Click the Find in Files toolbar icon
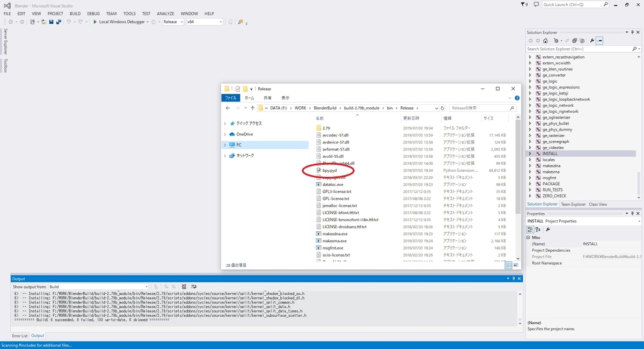 click(x=240, y=22)
